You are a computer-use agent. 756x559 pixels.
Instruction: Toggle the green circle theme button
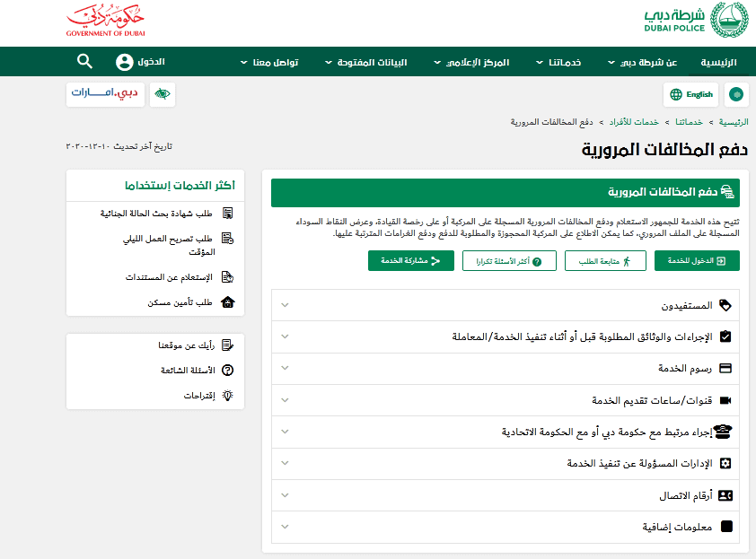pos(735,94)
